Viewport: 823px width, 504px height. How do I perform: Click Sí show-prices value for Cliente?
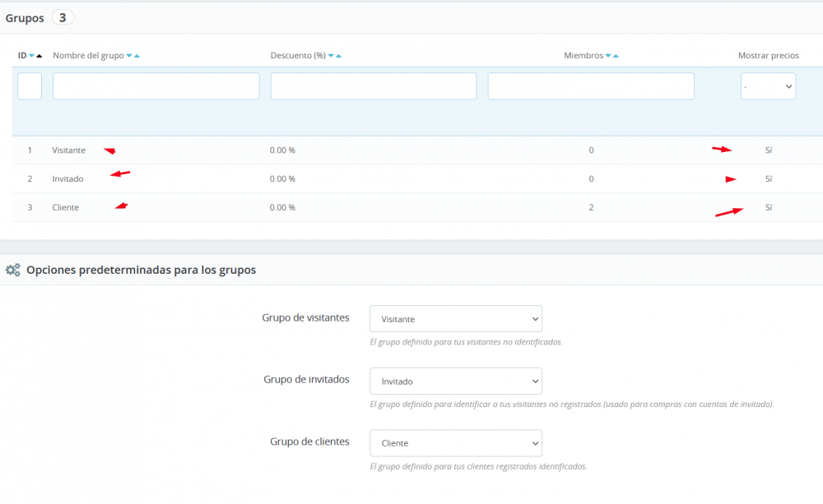pyautogui.click(x=769, y=208)
